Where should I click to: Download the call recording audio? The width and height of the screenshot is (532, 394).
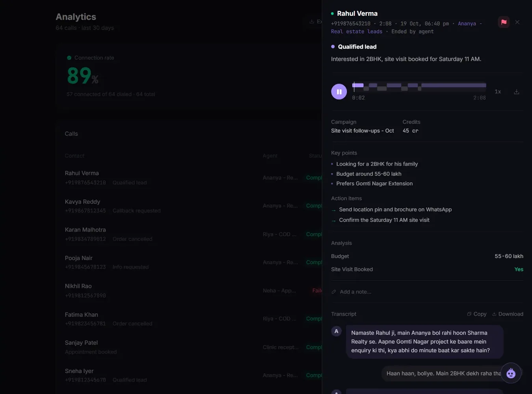pos(516,92)
